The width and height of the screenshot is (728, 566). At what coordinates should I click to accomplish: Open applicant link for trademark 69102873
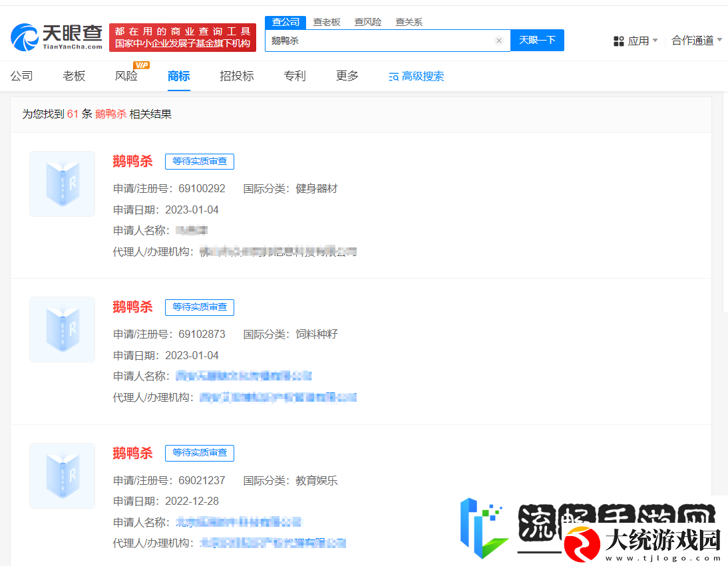click(244, 376)
